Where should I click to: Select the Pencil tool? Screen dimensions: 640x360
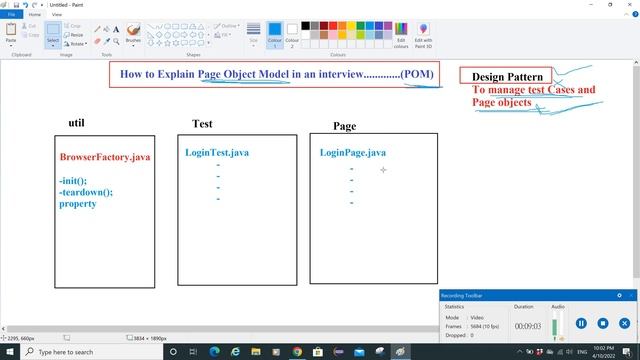tap(97, 29)
